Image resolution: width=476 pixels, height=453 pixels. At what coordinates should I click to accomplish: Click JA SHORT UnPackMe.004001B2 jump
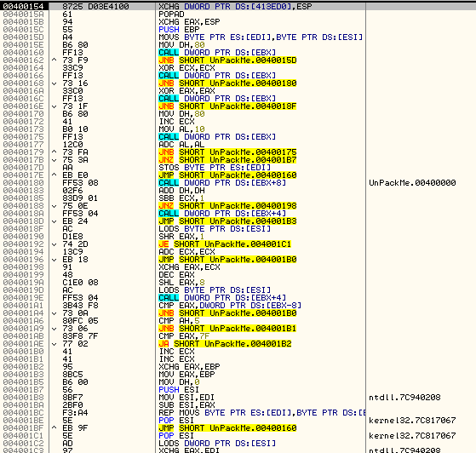225,344
